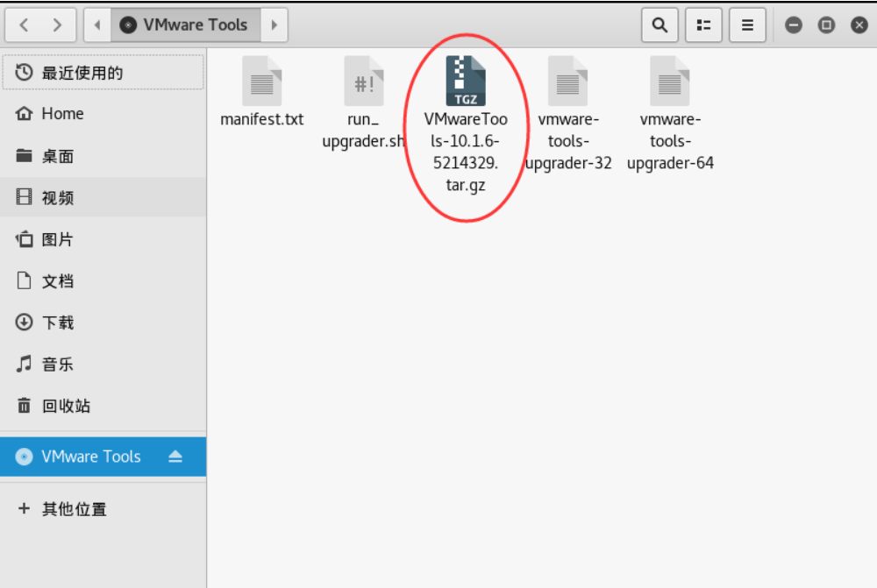
Task: Open the run_upgrader.sh script
Action: pyautogui.click(x=364, y=81)
